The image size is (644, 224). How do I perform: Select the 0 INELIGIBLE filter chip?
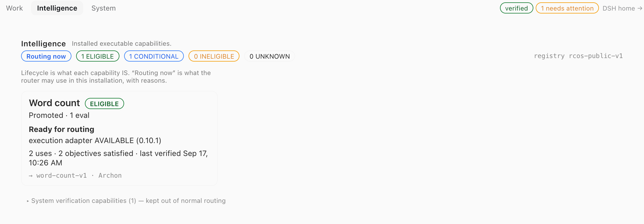click(214, 56)
